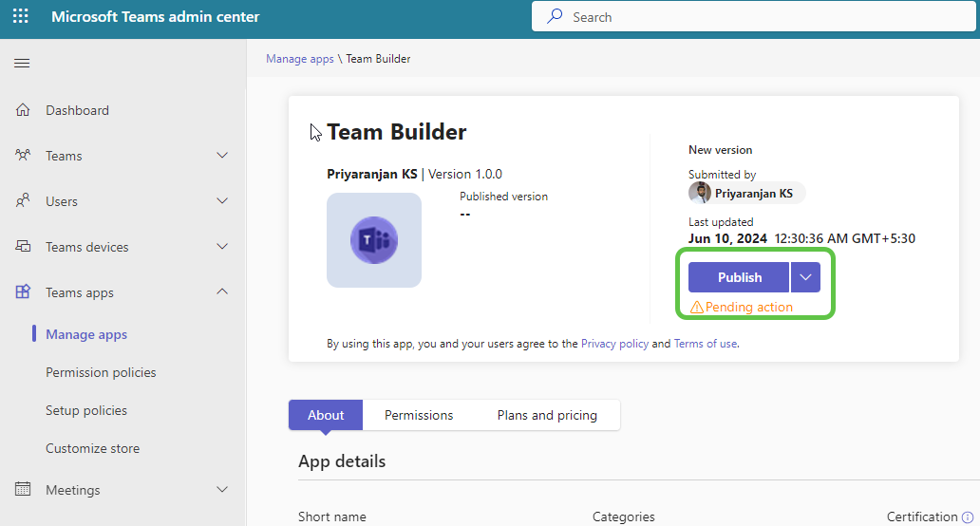
Task: Click the App details heading
Action: click(342, 461)
